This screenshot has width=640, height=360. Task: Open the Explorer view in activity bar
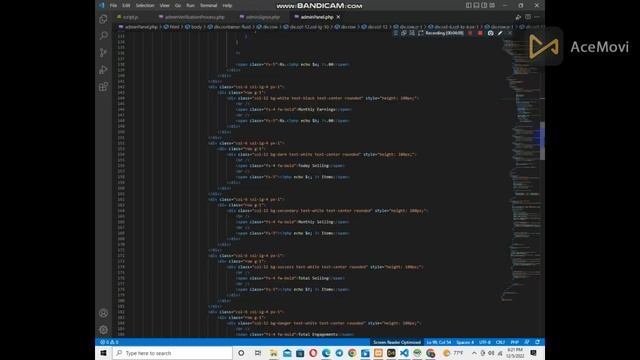pyautogui.click(x=103, y=19)
